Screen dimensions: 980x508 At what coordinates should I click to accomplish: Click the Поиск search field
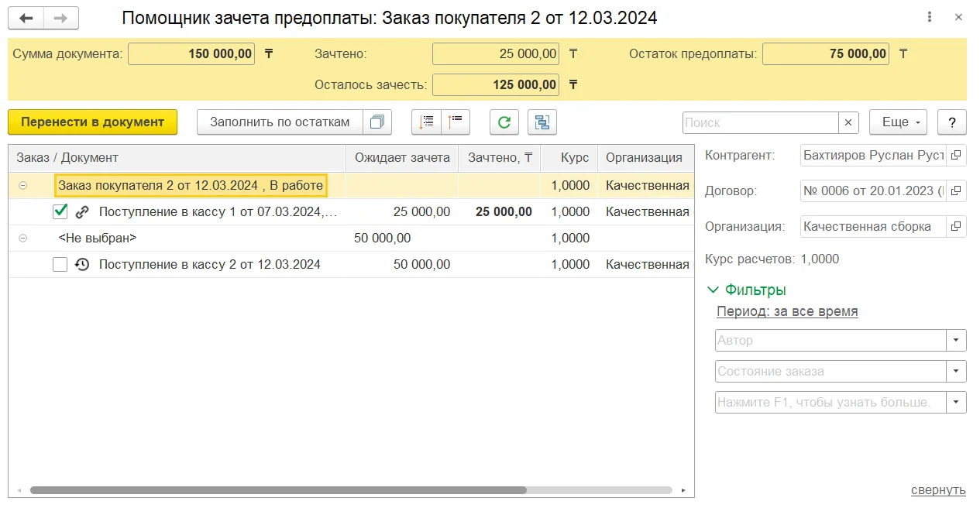pyautogui.click(x=761, y=122)
